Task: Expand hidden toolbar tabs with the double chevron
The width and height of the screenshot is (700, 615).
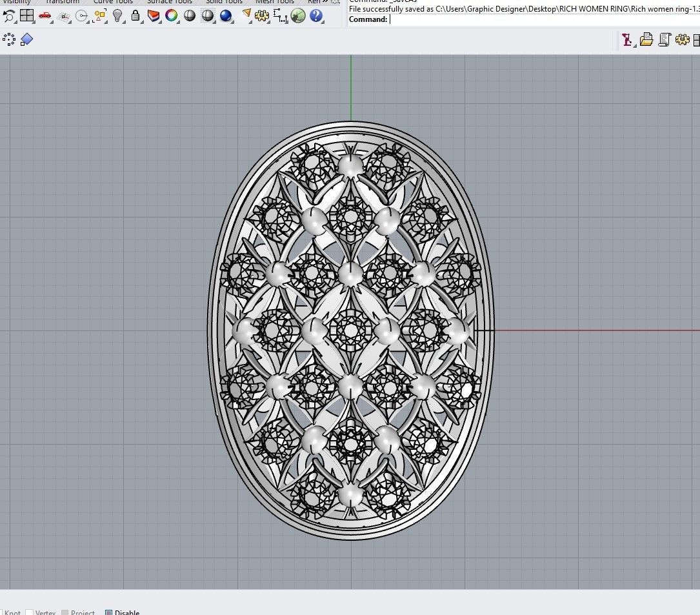Action: point(325,2)
